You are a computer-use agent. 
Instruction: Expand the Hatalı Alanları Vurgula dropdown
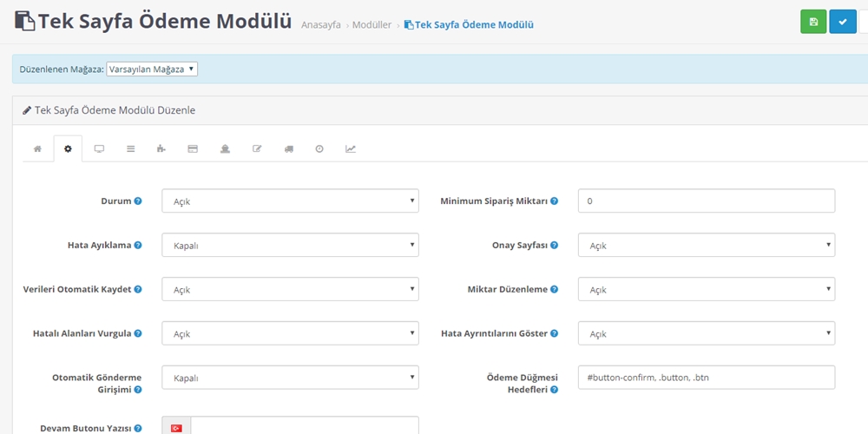coord(290,334)
